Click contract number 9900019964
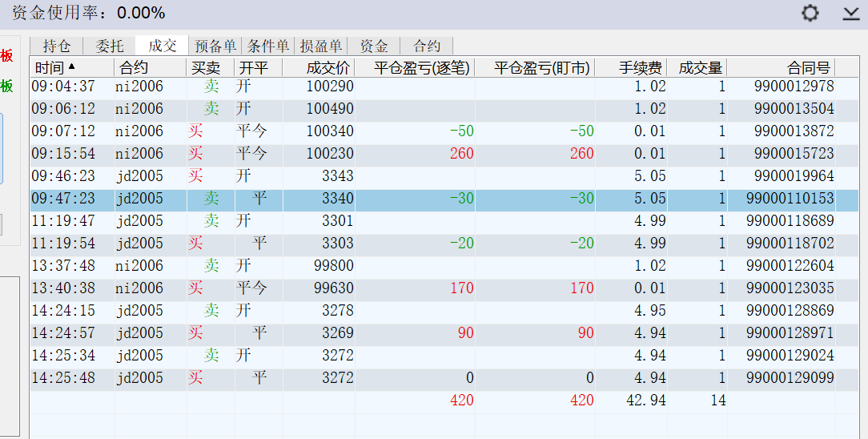The height and width of the screenshot is (439, 868). [x=794, y=176]
